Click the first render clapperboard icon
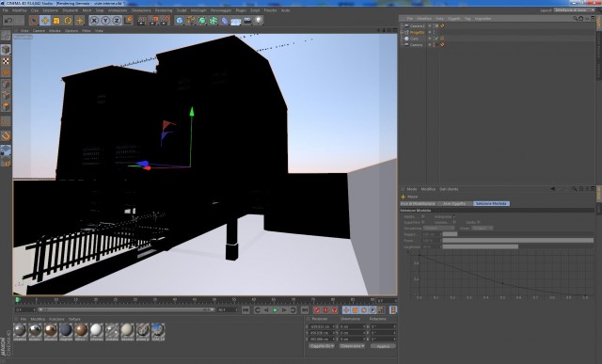This screenshot has width=602, height=364. pos(142,21)
